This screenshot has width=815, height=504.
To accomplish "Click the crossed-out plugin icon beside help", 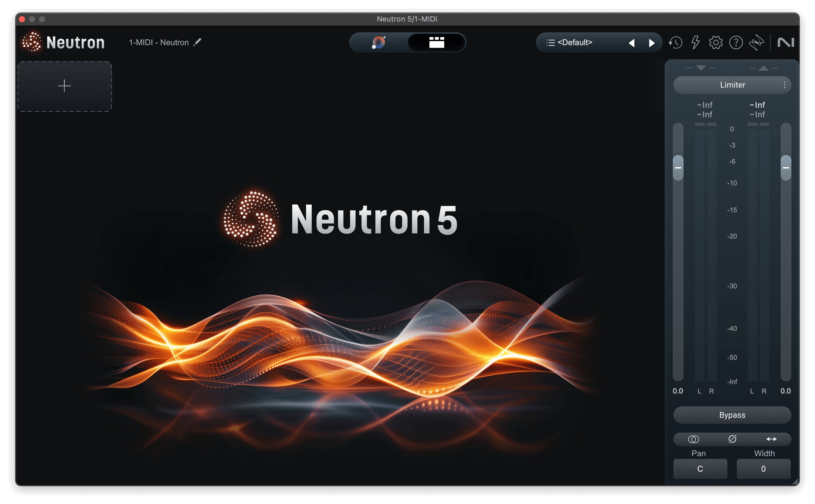I will pyautogui.click(x=756, y=43).
